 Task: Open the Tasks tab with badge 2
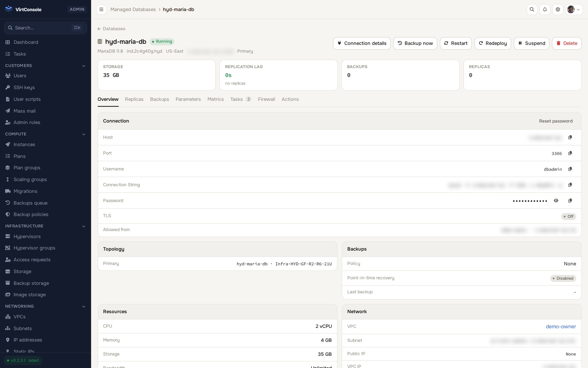pos(241,99)
